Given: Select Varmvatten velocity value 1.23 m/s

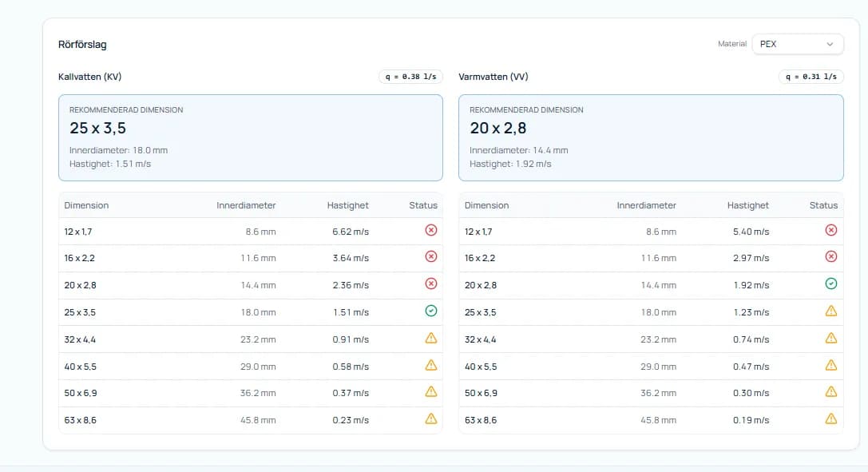Looking at the screenshot, I should pos(751,312).
